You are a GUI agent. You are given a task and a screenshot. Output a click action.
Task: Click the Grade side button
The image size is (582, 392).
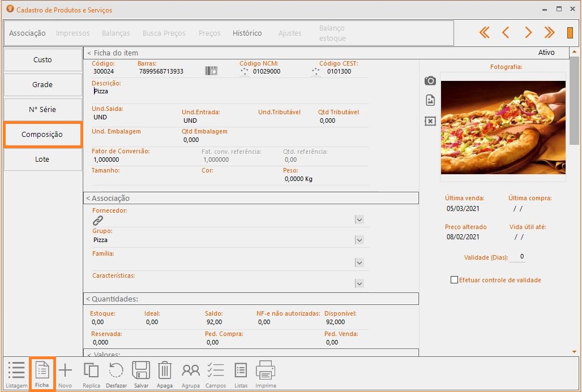(x=42, y=84)
